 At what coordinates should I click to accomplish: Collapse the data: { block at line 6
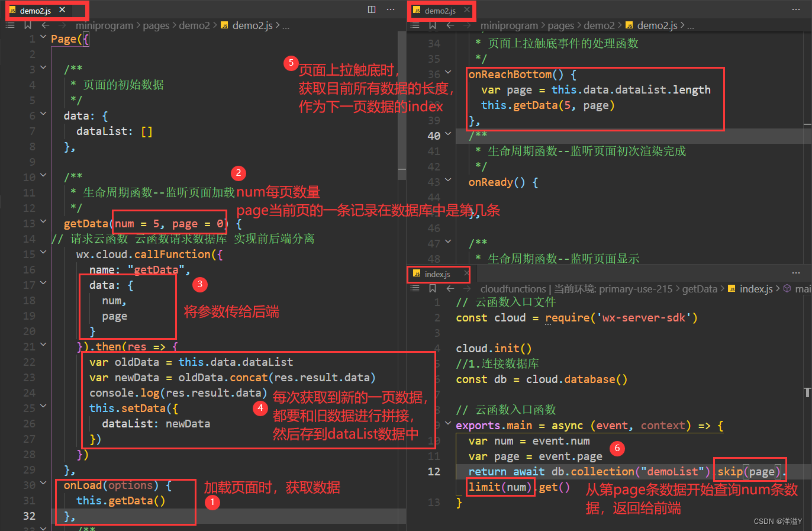[x=43, y=114]
